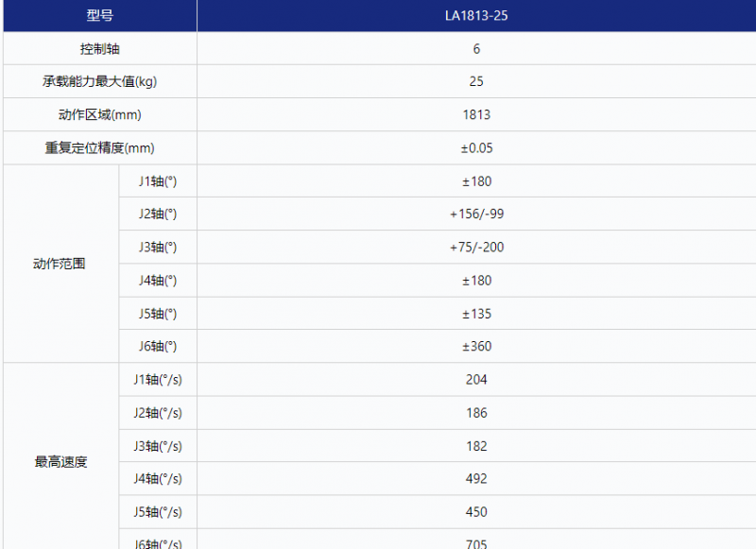Click the 1813 working area value
Screen dimensions: 756x549
point(476,114)
